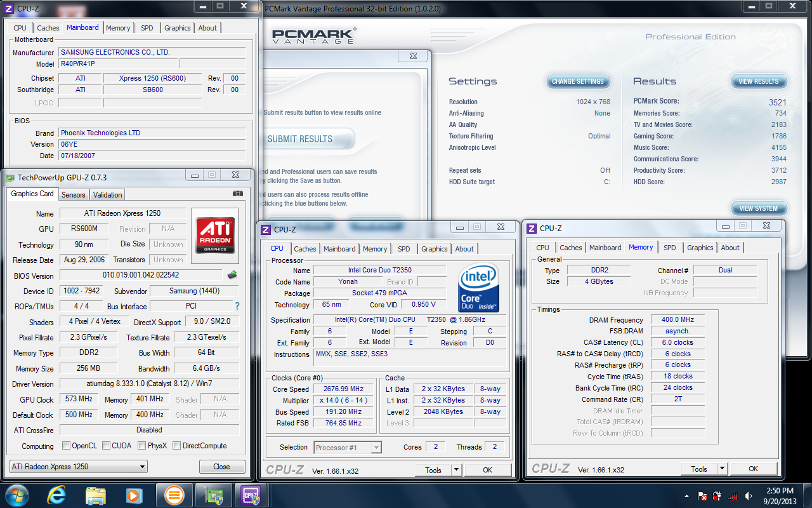
Task: Open Mainboard tab in CPU-Z Memory window
Action: tap(605, 248)
